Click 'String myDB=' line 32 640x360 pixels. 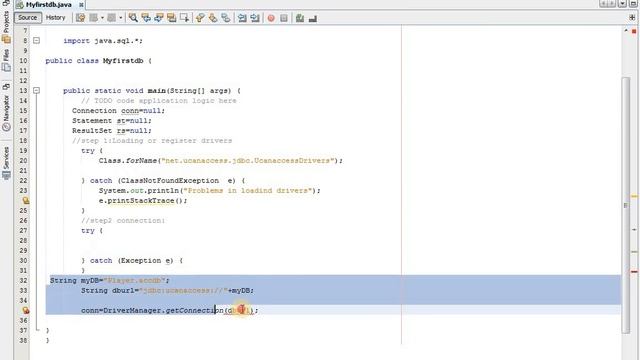tap(109, 281)
